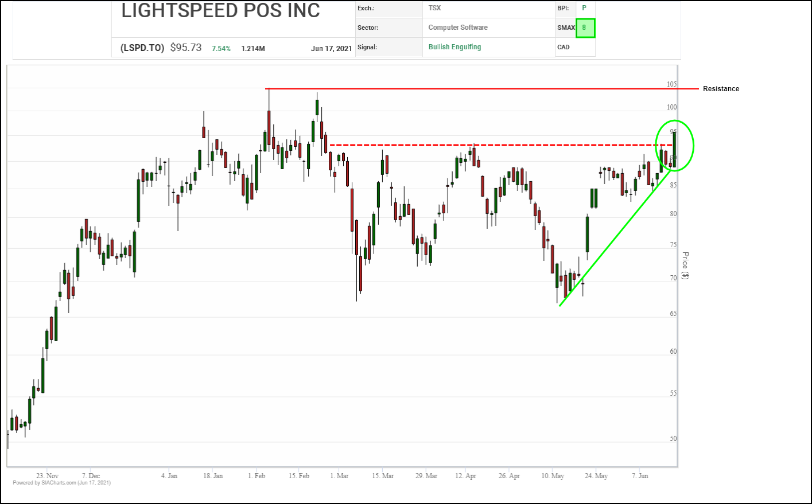Screen dimensions: 812x504
Task: Select the 85 price axis label
Action: [x=673, y=185]
